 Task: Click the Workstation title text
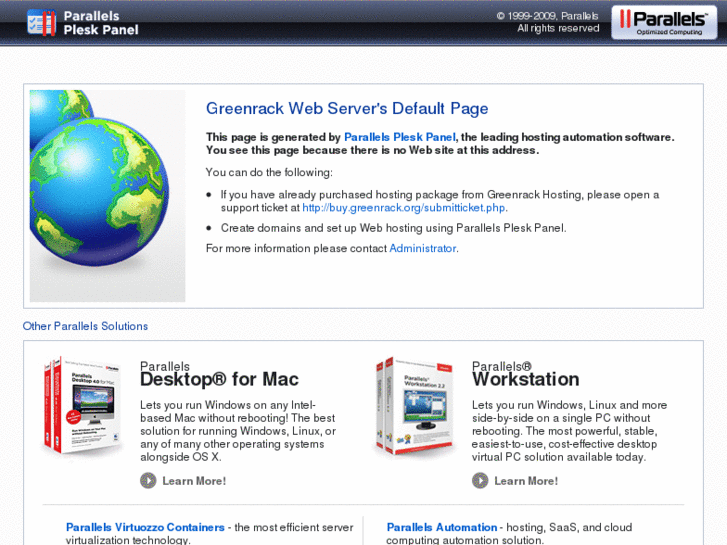[526, 379]
